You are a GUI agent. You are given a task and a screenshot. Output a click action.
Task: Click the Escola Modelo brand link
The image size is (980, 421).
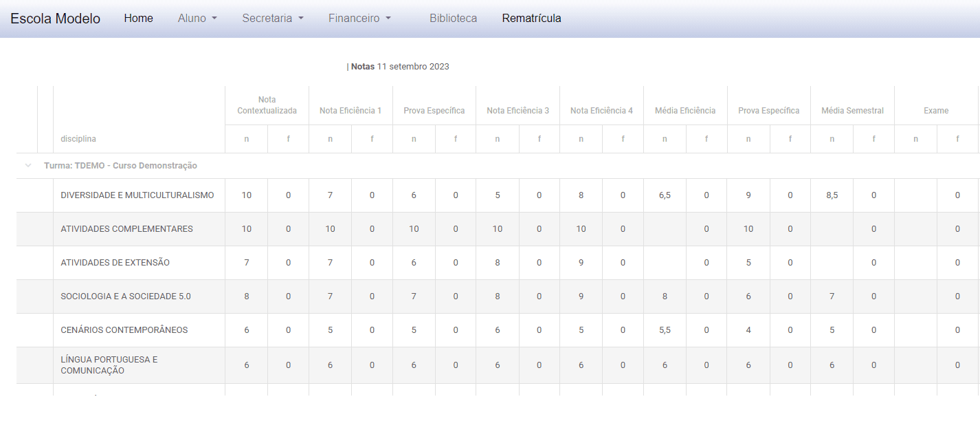(55, 19)
